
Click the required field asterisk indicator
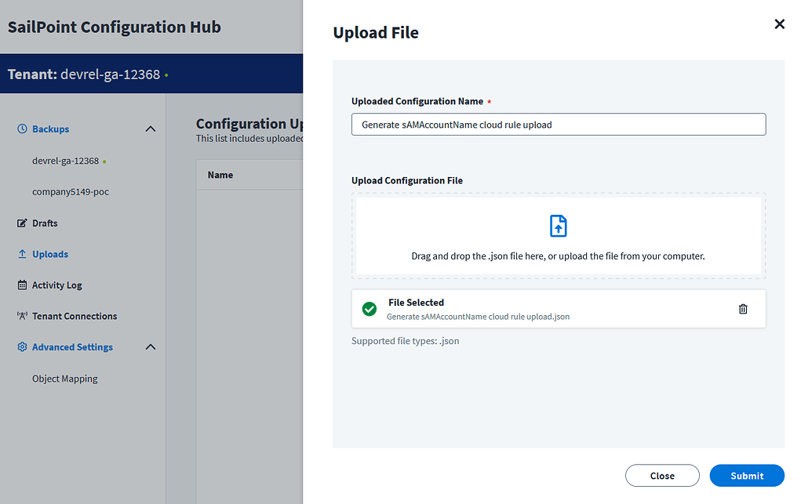490,100
